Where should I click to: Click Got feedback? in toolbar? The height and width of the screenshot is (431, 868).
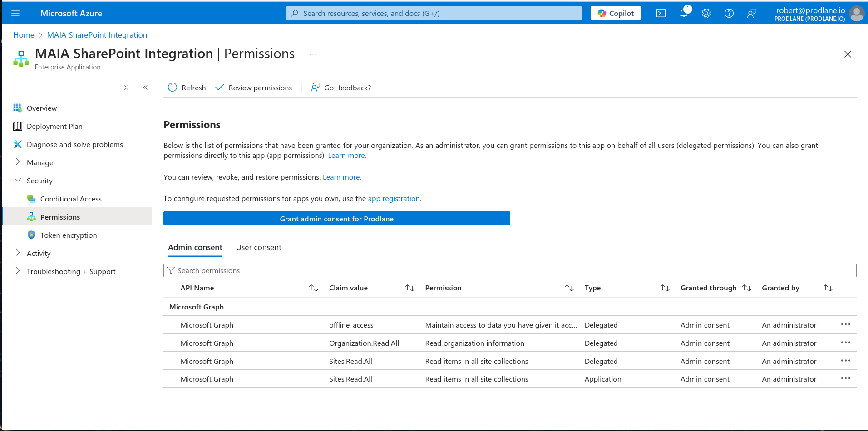tap(340, 88)
